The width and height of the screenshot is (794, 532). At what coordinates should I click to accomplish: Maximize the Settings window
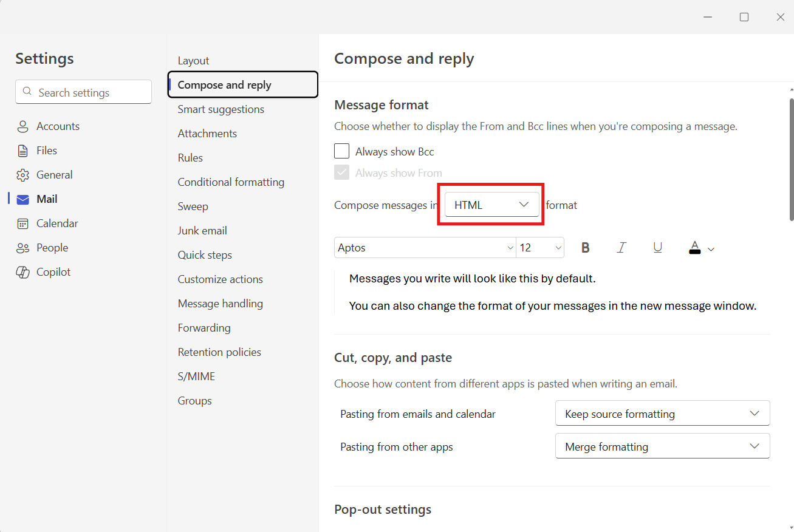coord(744,17)
